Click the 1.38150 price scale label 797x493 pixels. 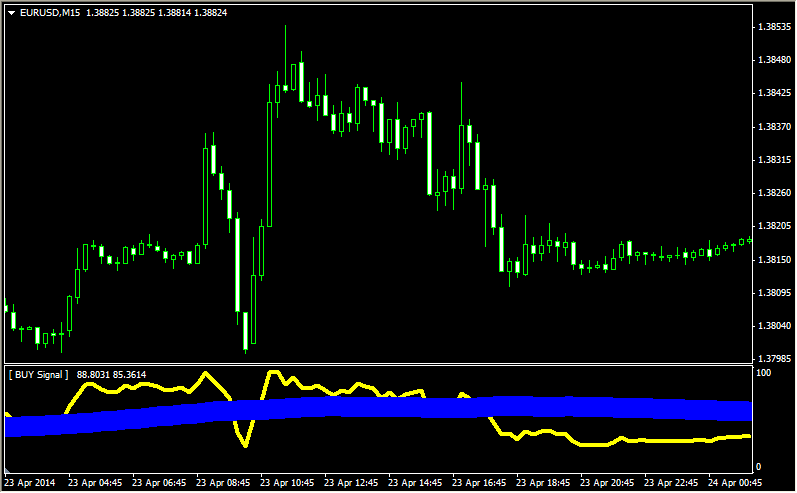775,260
